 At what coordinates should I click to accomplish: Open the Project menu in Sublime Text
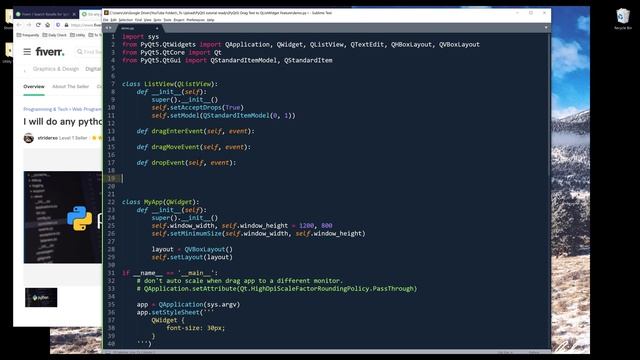tap(179, 20)
